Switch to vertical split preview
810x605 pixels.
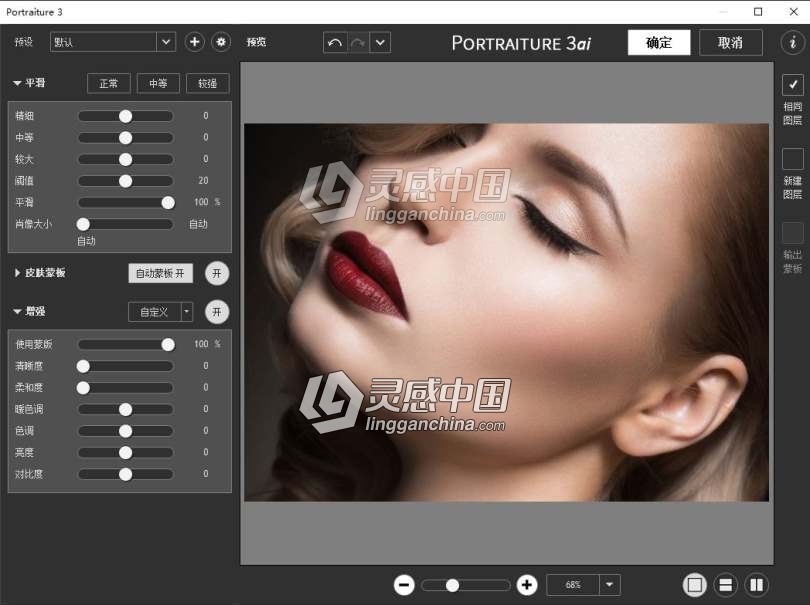[757, 585]
